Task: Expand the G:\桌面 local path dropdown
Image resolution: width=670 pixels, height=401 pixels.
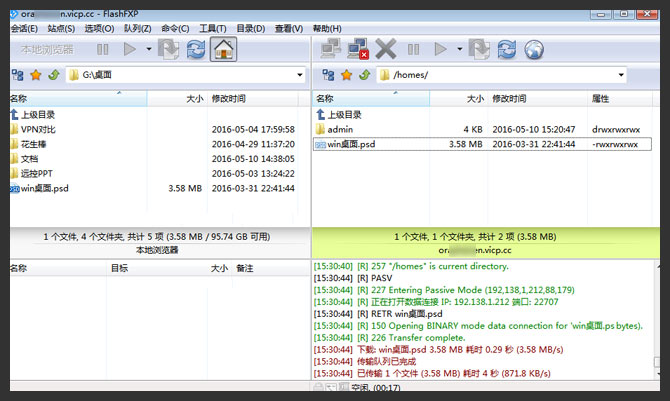Action: [x=299, y=75]
